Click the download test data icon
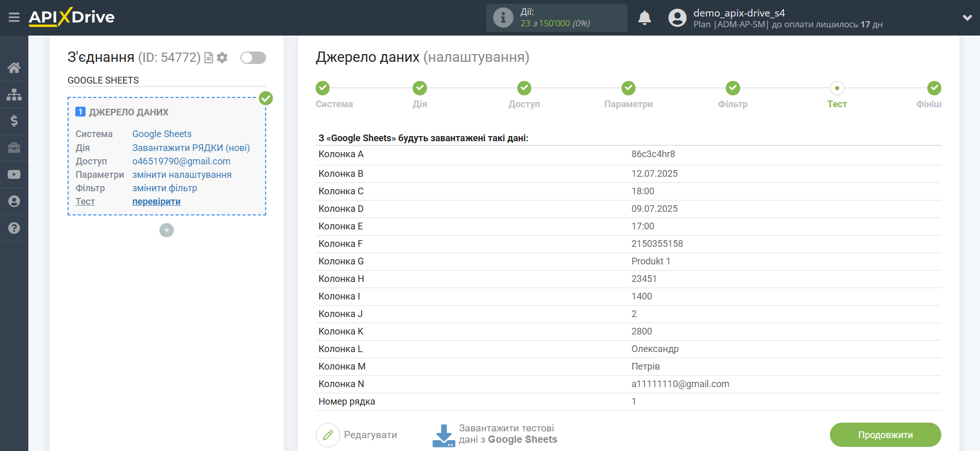Viewport: 980px width, 451px height. pos(444,436)
